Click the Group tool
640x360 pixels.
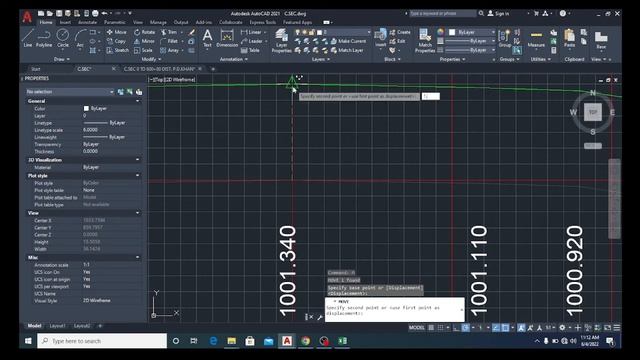pyautogui.click(x=505, y=38)
